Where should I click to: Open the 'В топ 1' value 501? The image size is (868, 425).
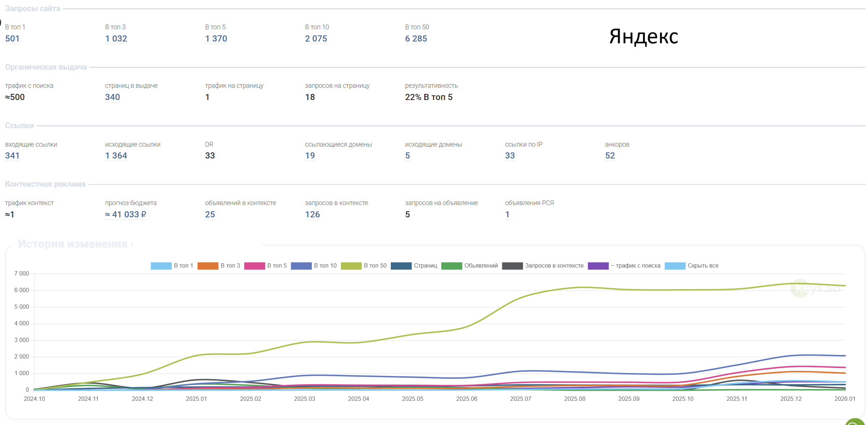click(x=12, y=39)
